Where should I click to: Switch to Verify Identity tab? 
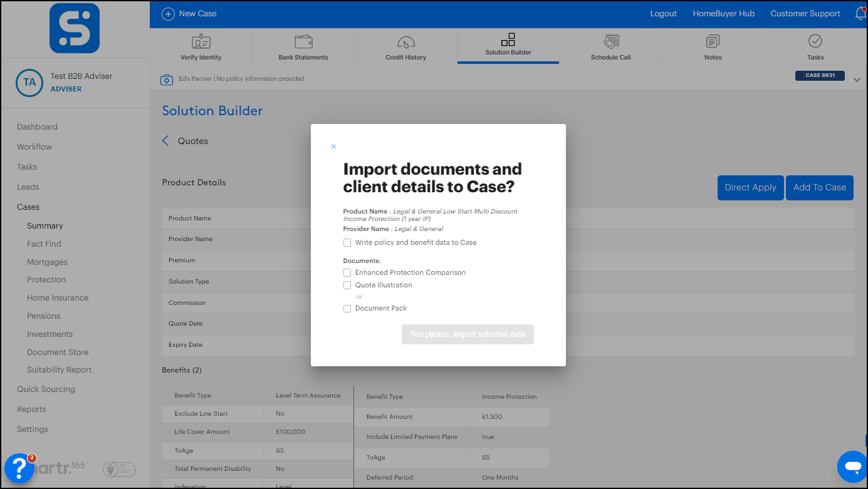tap(201, 46)
